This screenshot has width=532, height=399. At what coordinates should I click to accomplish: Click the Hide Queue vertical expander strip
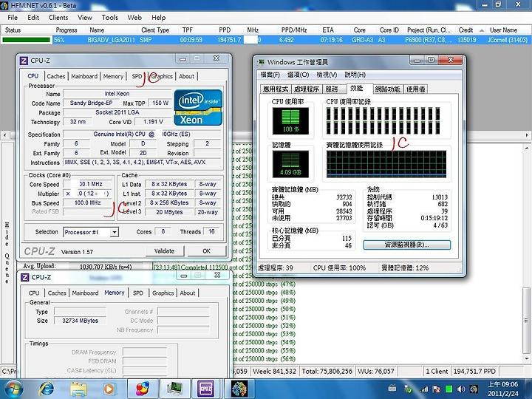coord(7,253)
